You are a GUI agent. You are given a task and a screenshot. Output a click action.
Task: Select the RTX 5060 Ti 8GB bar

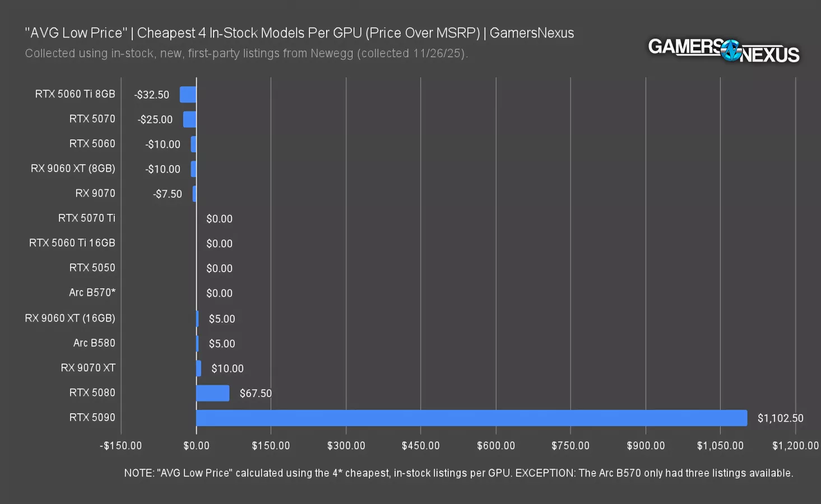point(188,95)
